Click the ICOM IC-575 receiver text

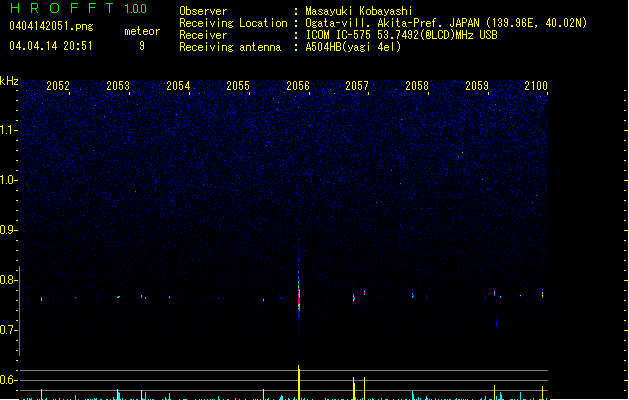401,35
